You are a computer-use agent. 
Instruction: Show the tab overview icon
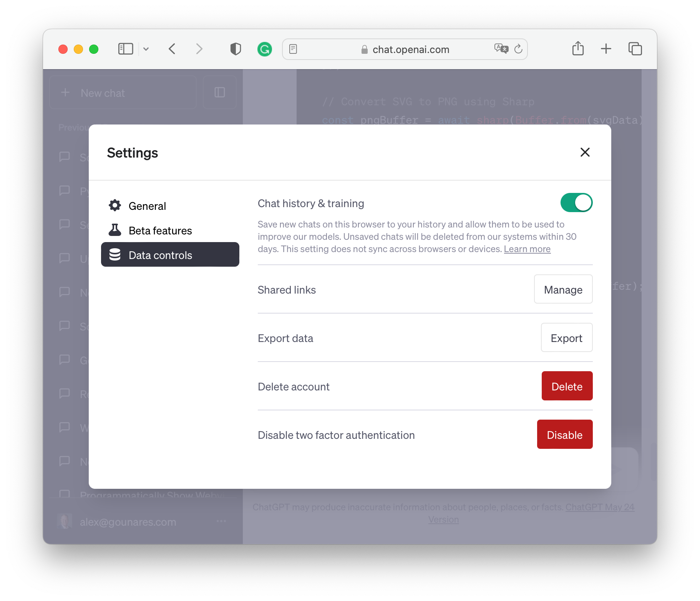pyautogui.click(x=635, y=49)
